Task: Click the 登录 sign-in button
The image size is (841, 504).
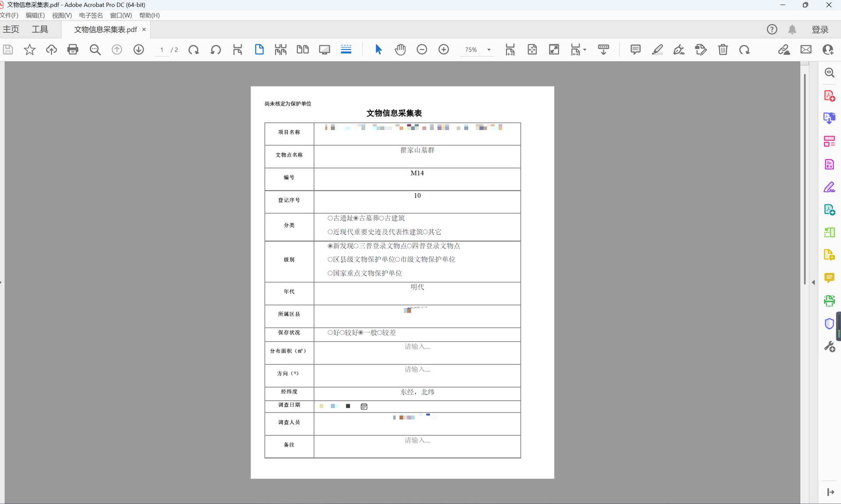Action: click(820, 29)
